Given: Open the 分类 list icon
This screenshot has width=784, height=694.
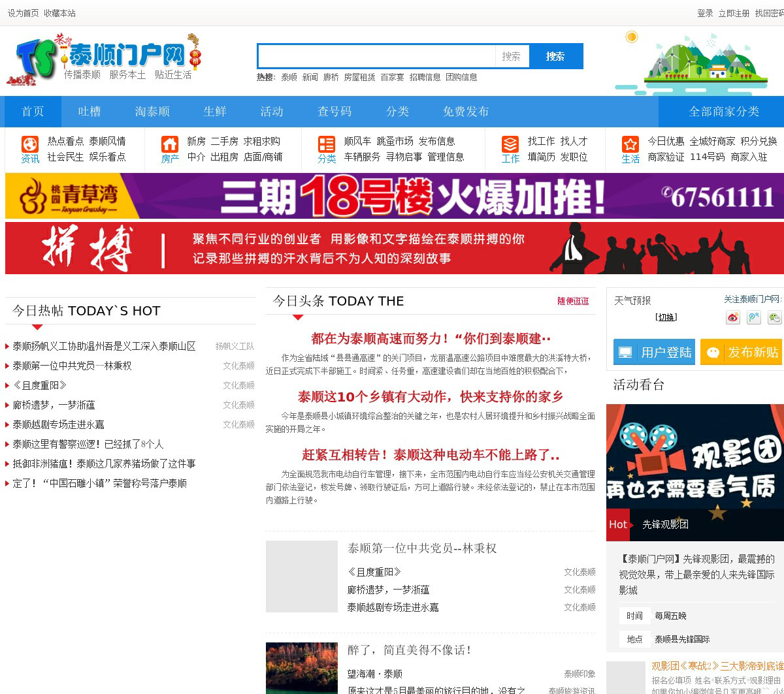Looking at the screenshot, I should pos(327,144).
